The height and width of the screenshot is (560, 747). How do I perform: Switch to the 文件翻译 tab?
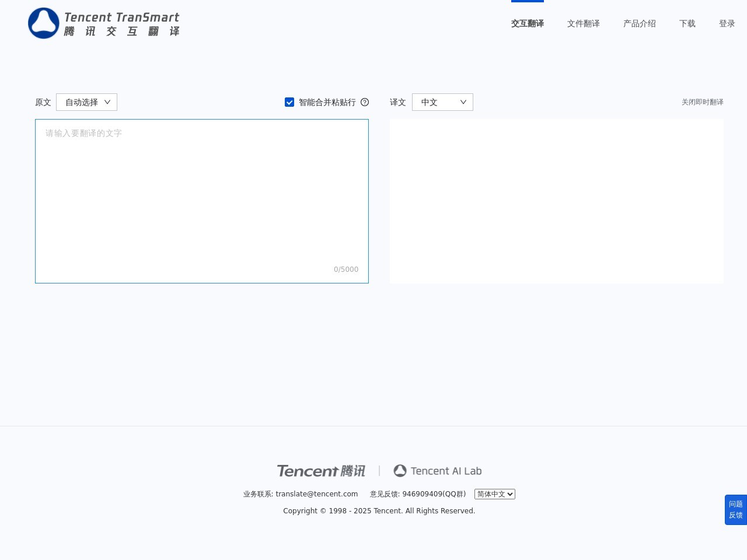point(584,23)
